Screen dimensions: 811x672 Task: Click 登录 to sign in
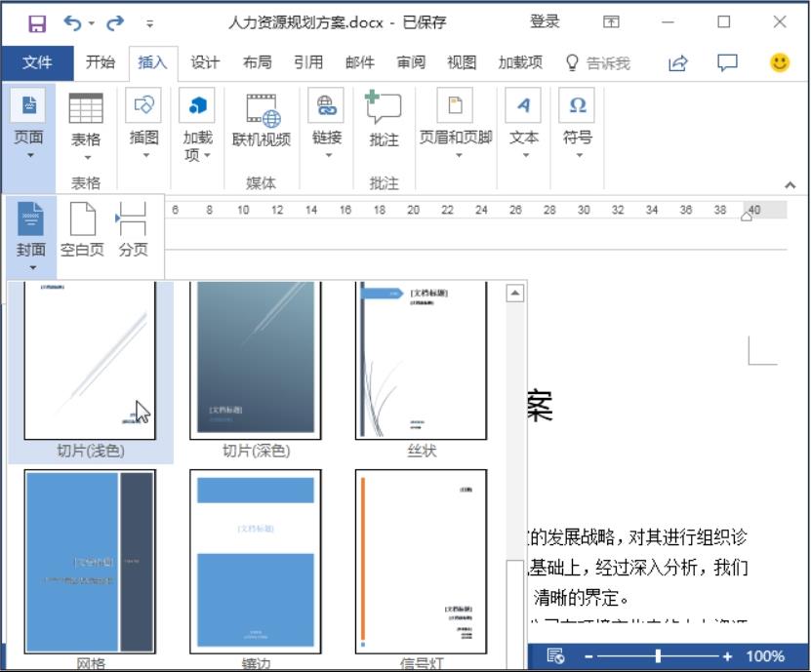pyautogui.click(x=545, y=21)
